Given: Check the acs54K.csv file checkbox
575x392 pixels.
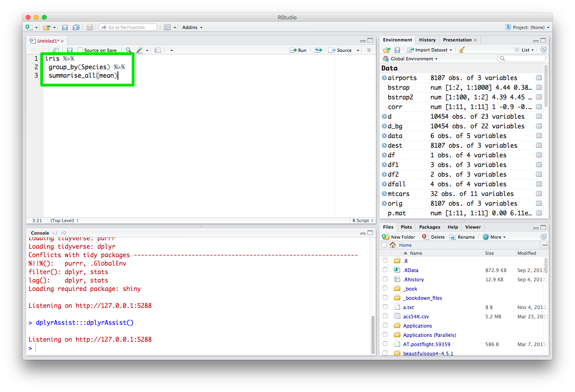Looking at the screenshot, I should [x=385, y=316].
